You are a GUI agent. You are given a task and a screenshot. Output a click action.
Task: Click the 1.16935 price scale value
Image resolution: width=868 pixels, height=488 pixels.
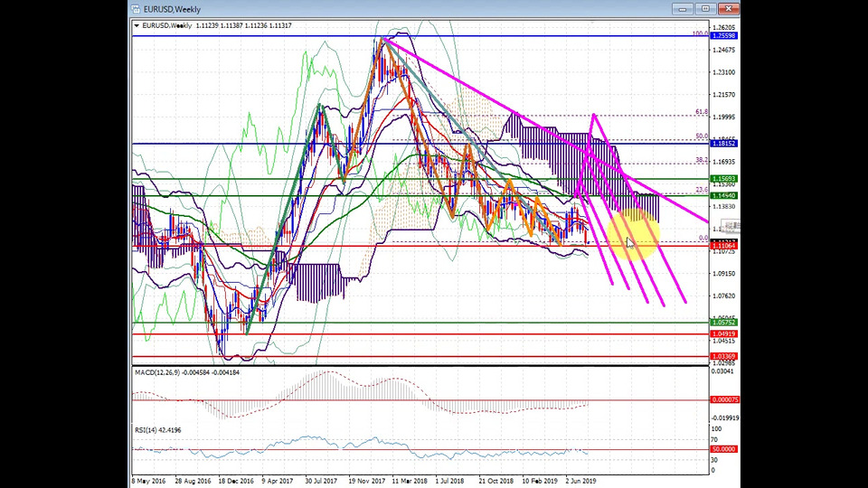724,162
